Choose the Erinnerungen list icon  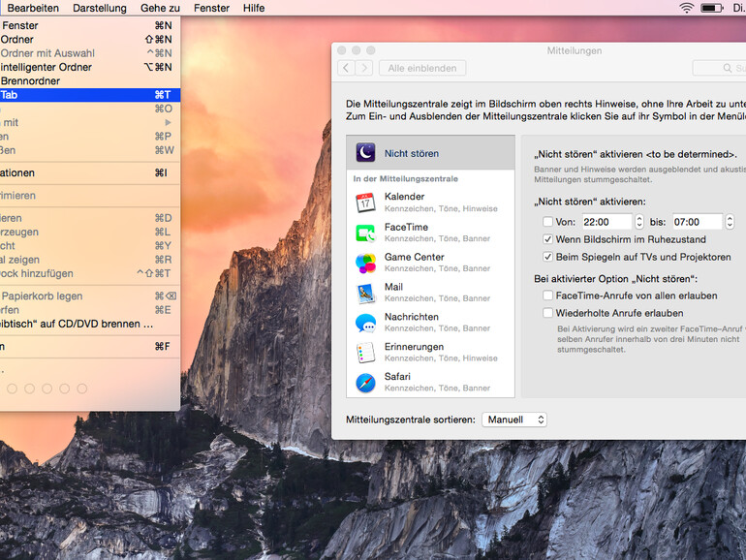pyautogui.click(x=365, y=353)
